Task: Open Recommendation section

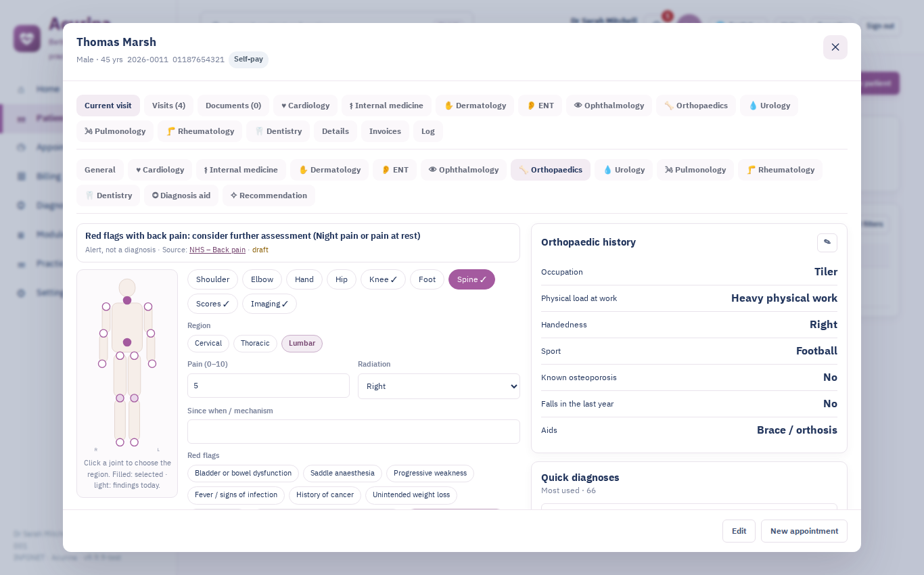Action: pos(269,195)
